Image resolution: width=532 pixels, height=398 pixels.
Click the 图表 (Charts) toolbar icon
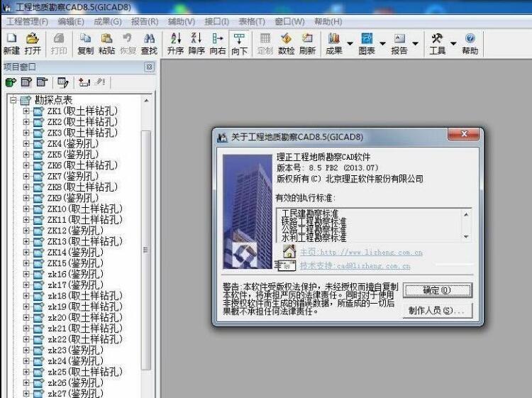[367, 38]
